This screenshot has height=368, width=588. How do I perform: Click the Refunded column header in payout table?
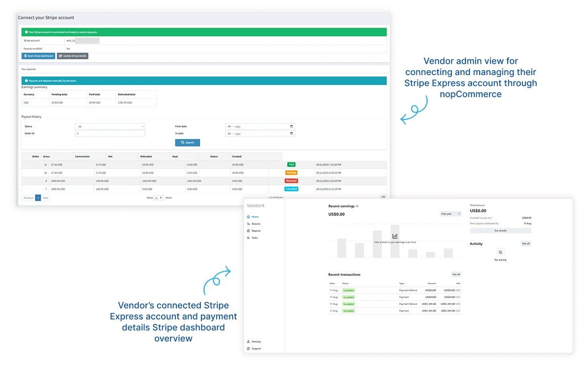(x=146, y=157)
